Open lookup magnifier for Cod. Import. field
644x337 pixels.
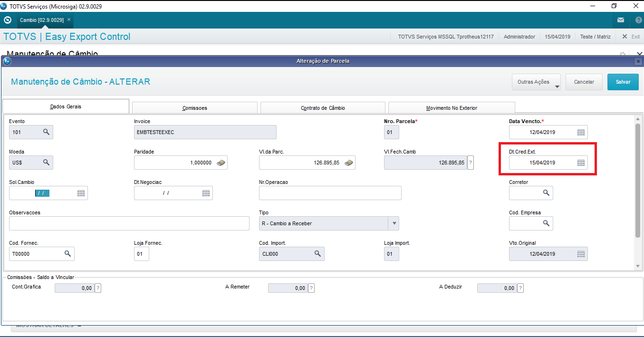317,254
